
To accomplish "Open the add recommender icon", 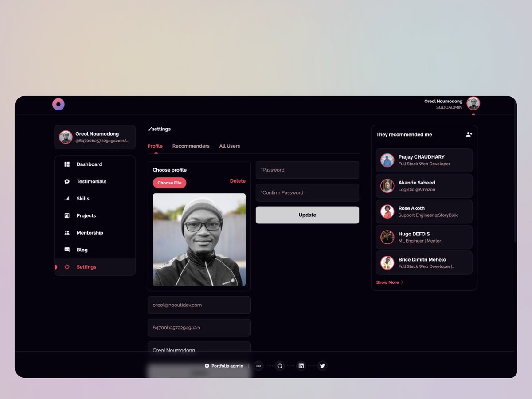I will tap(469, 134).
